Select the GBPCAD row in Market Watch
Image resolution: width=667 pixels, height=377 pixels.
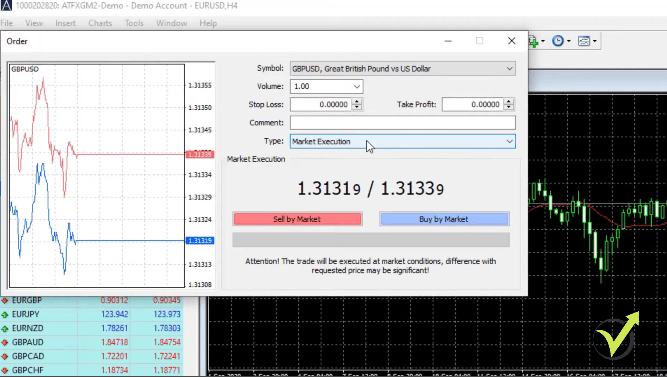tap(91, 357)
